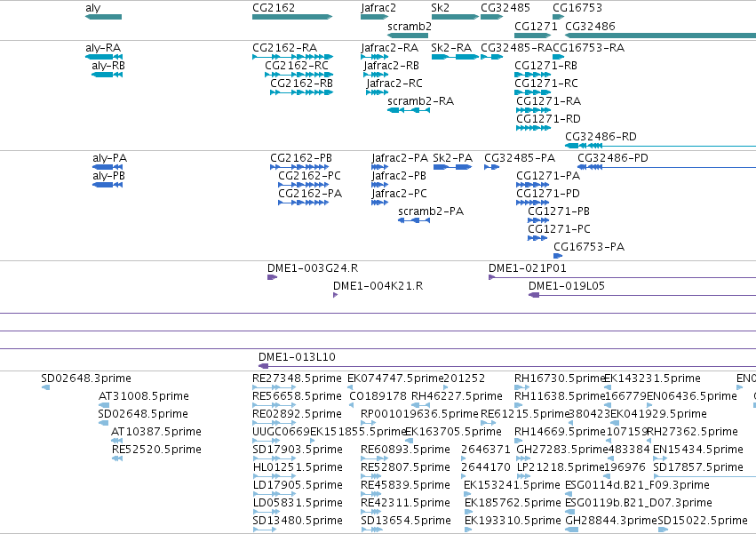The width and height of the screenshot is (756, 534).
Task: Select the CG2162-PB protein label
Action: click(x=301, y=158)
